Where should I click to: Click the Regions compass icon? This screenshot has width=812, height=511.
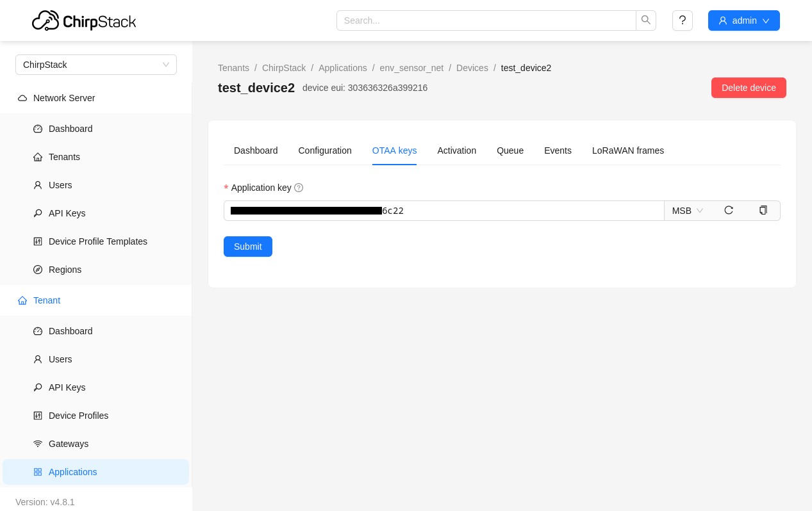coord(38,270)
